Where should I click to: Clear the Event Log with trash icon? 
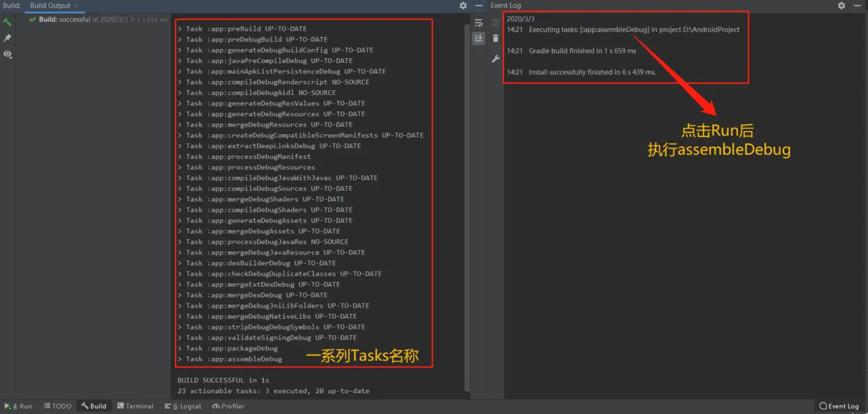point(496,38)
